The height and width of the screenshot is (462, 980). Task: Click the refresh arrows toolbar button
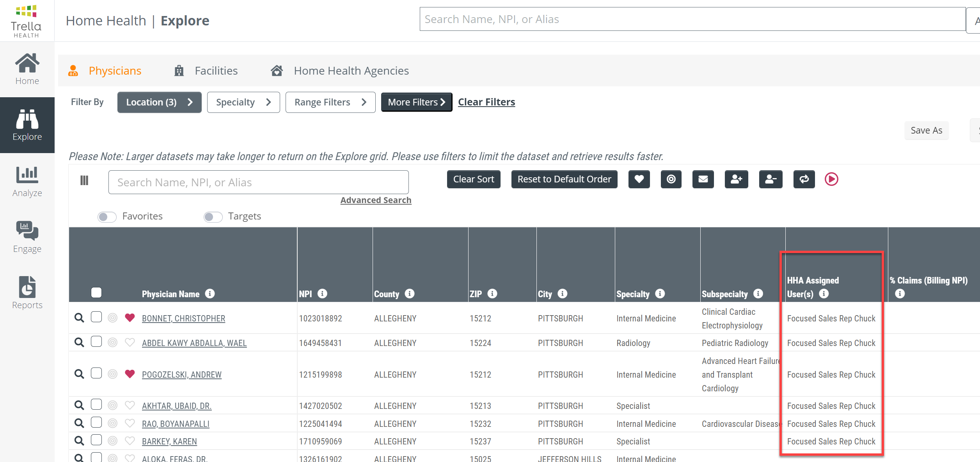(x=804, y=179)
